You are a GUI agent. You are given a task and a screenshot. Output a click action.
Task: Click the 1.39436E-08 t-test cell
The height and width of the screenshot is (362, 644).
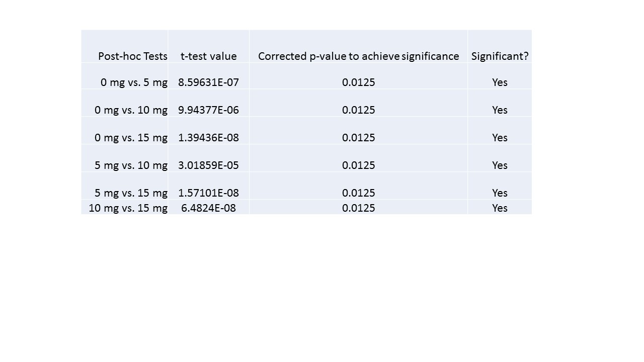click(208, 138)
